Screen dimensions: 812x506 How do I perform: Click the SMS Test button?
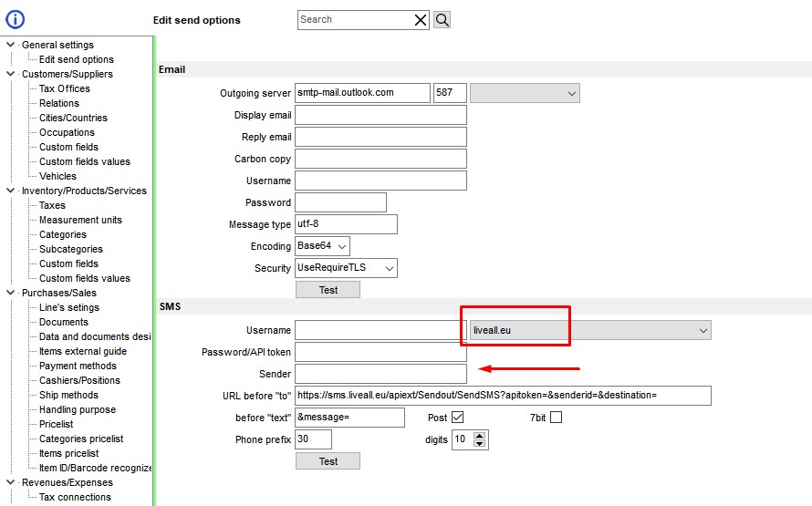click(x=328, y=461)
